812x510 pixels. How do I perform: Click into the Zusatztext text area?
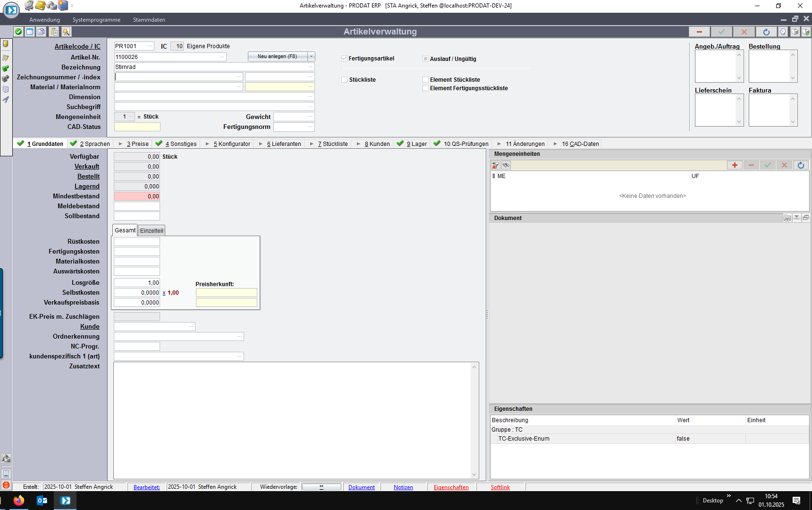[293, 420]
